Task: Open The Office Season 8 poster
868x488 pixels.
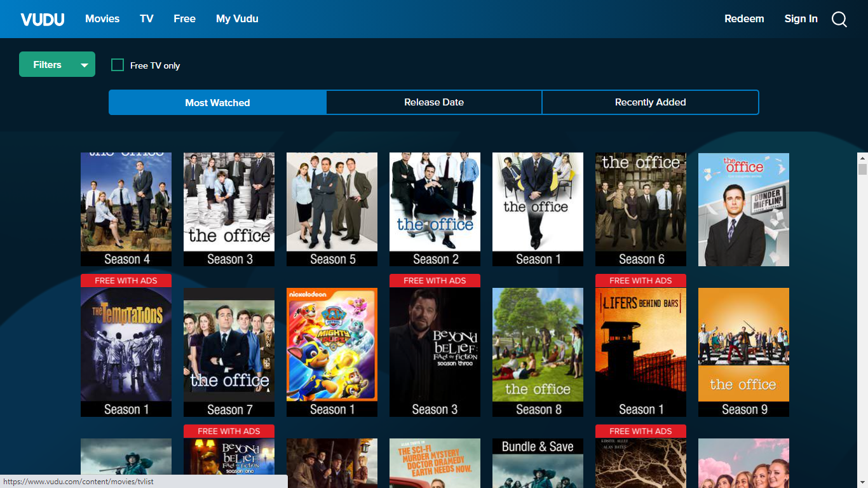Action: (538, 352)
